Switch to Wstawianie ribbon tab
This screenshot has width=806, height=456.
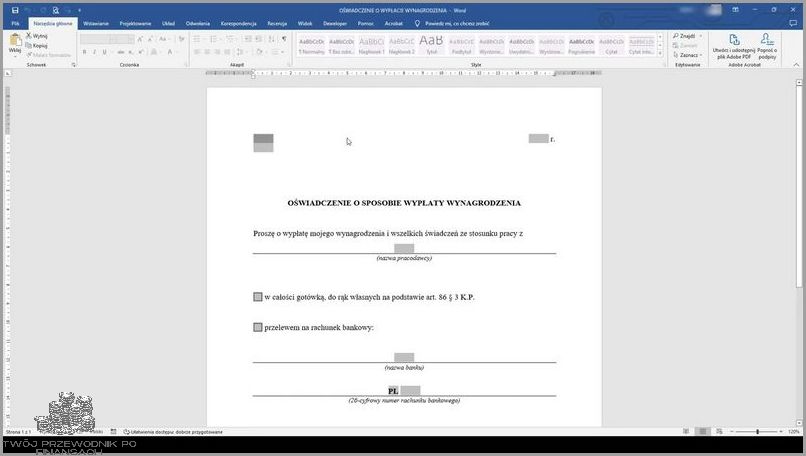click(96, 23)
